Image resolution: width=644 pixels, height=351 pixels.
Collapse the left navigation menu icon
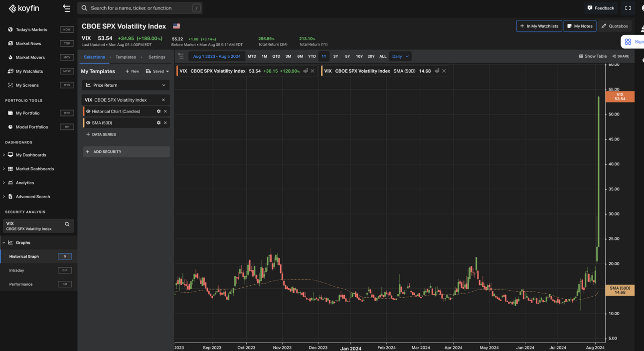click(x=66, y=8)
